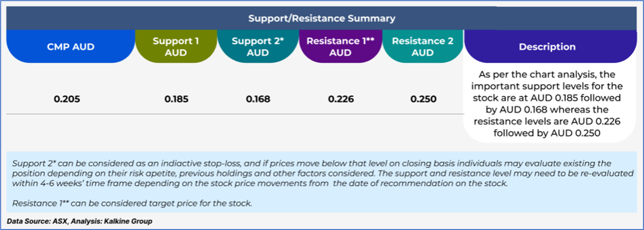Select the Resistance 2 AUD column header
Viewport: 644px width, 230px height.
(x=422, y=47)
